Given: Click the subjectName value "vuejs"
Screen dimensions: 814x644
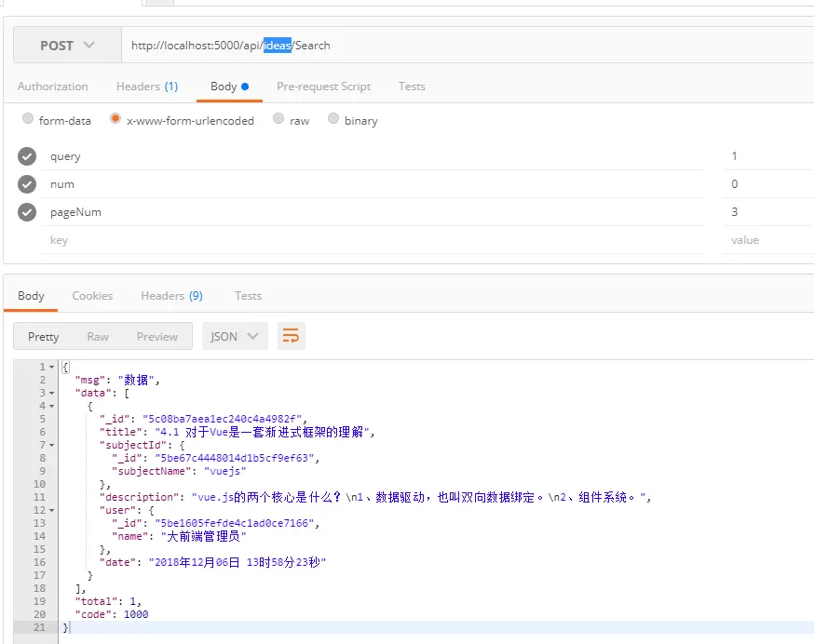Looking at the screenshot, I should 224,471.
